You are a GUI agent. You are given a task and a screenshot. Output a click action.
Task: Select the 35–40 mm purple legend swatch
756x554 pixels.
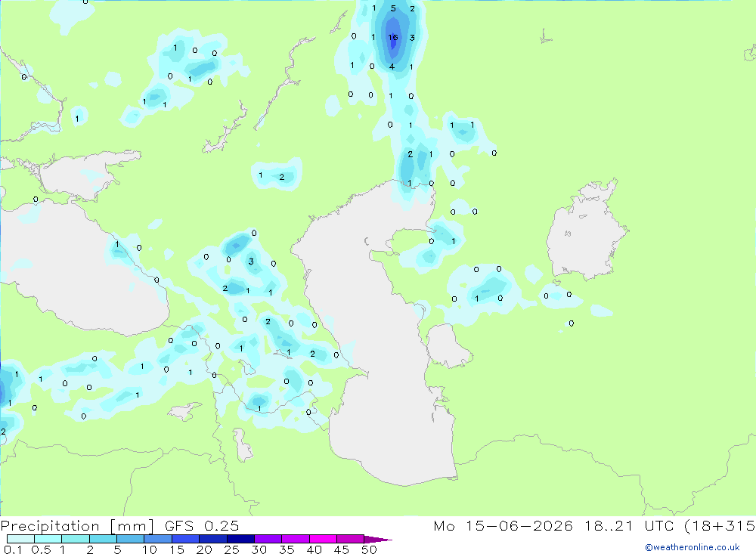[x=295, y=539]
